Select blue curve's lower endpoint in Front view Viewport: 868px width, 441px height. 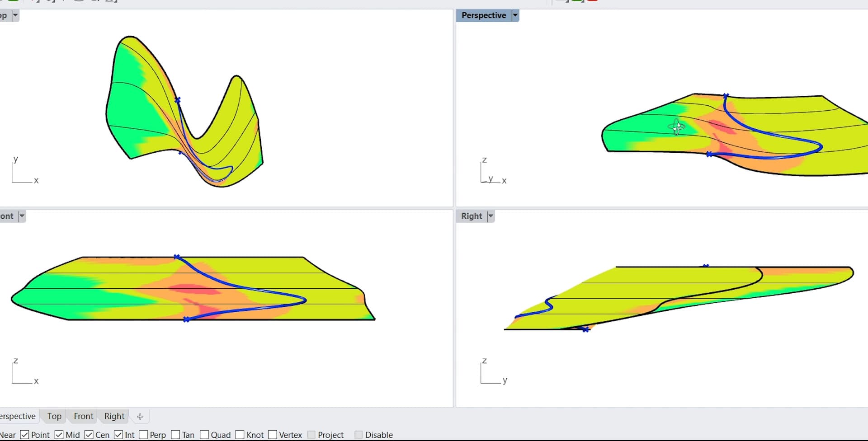[186, 319]
